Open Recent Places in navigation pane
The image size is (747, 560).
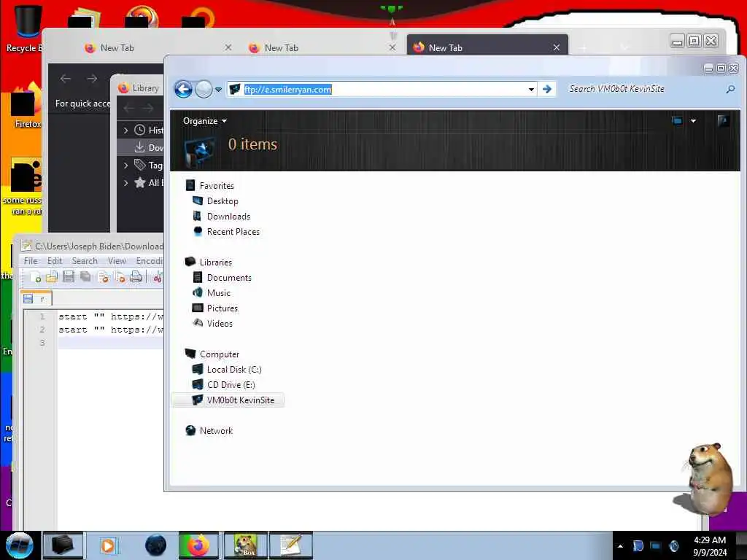coord(233,231)
